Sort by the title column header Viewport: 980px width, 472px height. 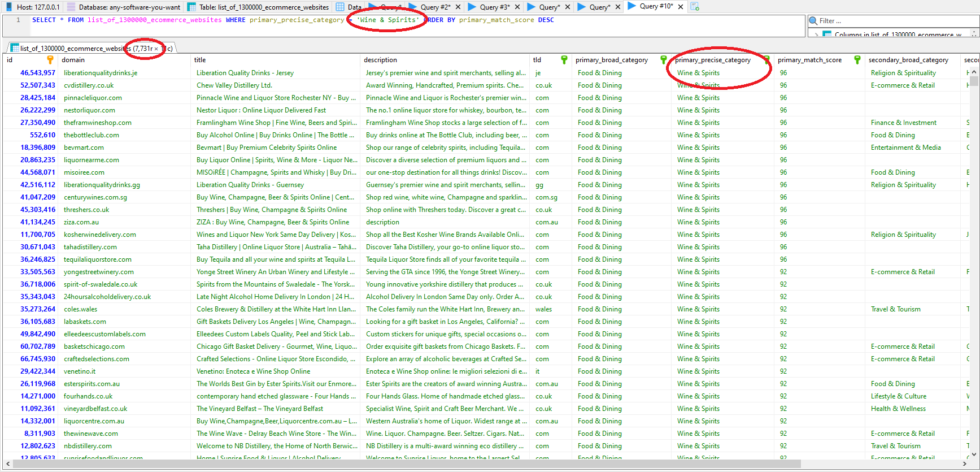coord(276,60)
